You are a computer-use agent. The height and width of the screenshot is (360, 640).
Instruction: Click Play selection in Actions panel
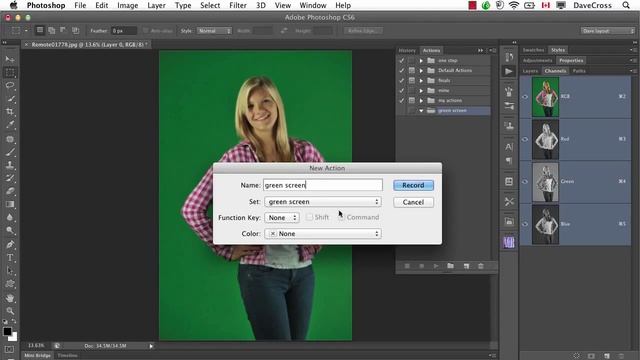pos(436,266)
